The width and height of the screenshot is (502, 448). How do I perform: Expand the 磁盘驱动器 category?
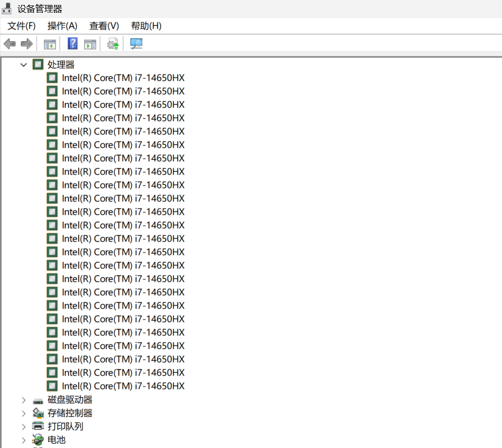pos(23,400)
